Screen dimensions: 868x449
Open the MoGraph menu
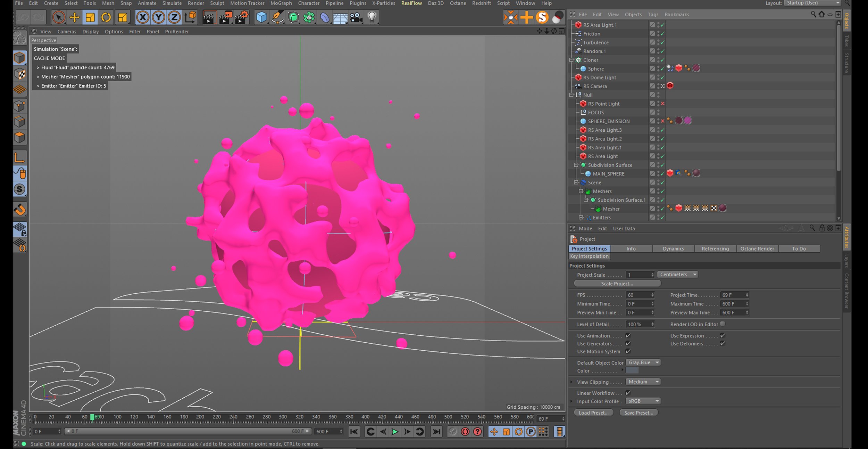[x=281, y=3]
